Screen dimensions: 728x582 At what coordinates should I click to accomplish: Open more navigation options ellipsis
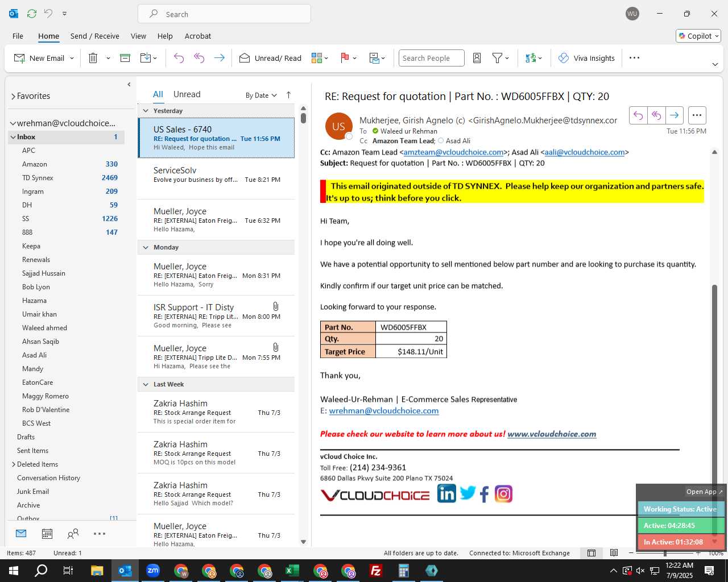[100, 533]
